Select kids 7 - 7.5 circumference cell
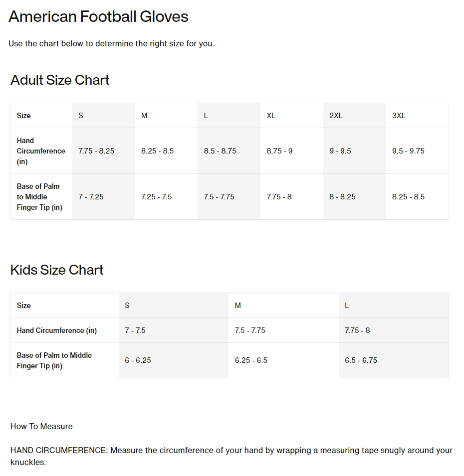Image resolution: width=464 pixels, height=476 pixels. pos(174,330)
